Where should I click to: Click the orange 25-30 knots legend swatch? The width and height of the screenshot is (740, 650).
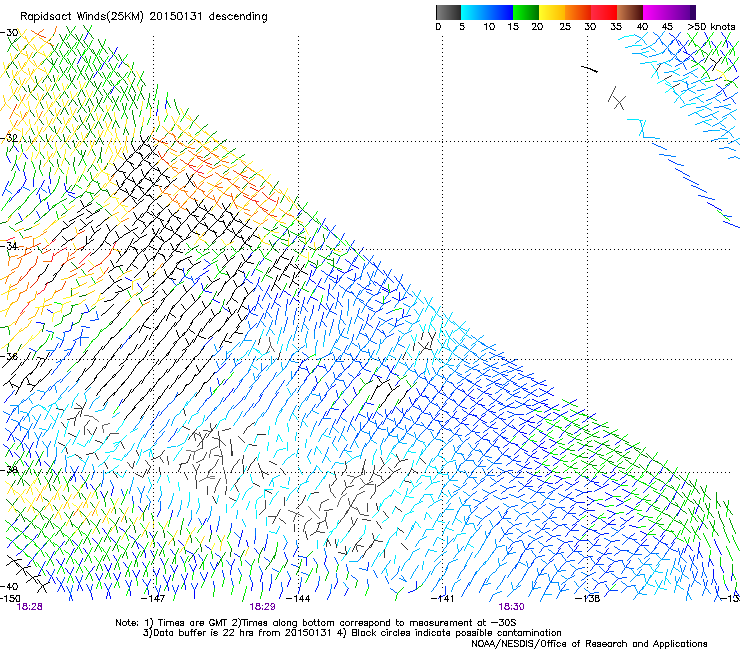[x=578, y=12]
